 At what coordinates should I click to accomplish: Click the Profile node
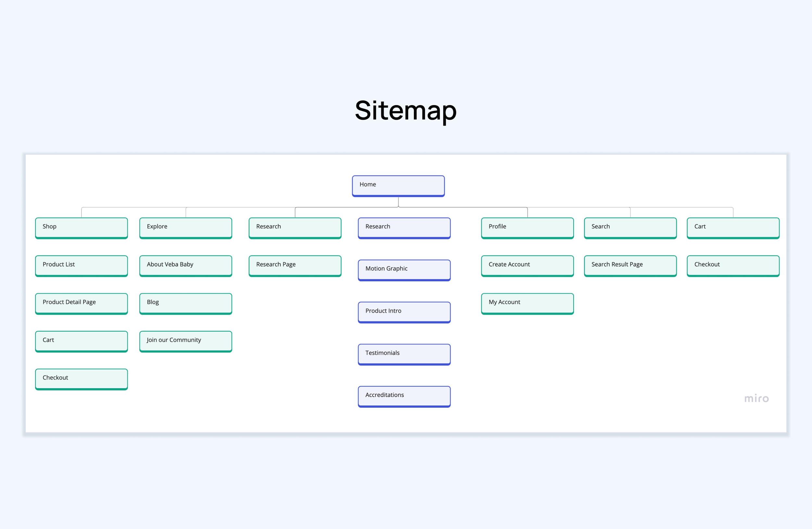click(x=527, y=228)
